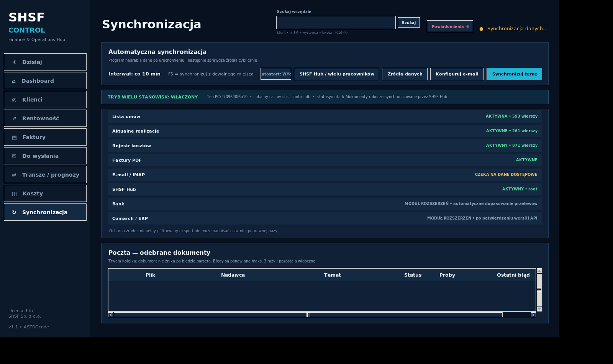Switch to Rentowność view
Image resolution: width=613 pixels, height=364 pixels.
(x=45, y=118)
